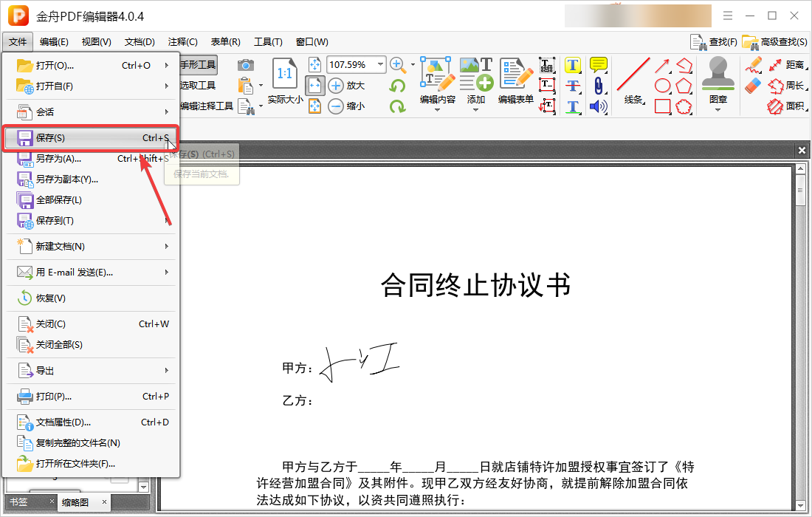812x517 pixels.
Task: Open the Edit menu in menu bar
Action: [x=54, y=42]
